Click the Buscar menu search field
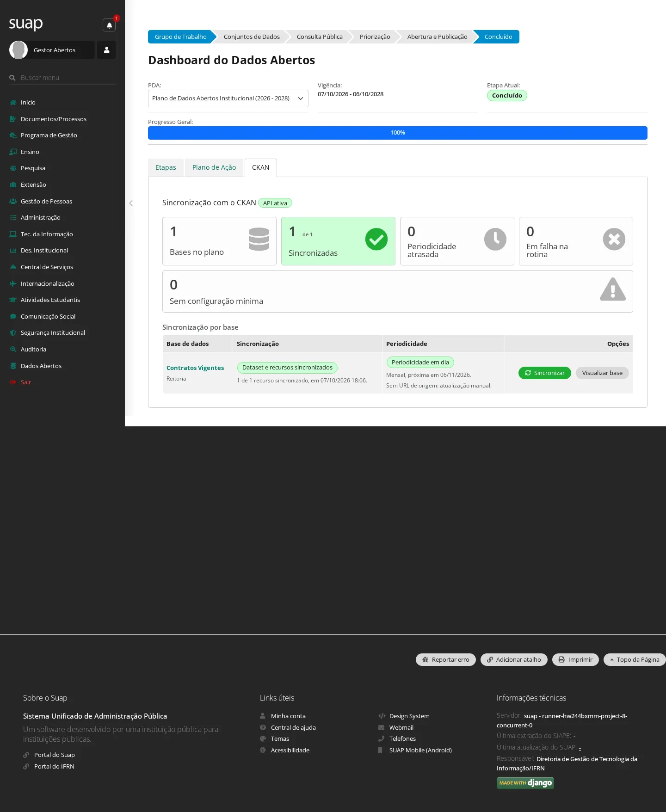Image resolution: width=666 pixels, height=812 pixels. (x=62, y=78)
